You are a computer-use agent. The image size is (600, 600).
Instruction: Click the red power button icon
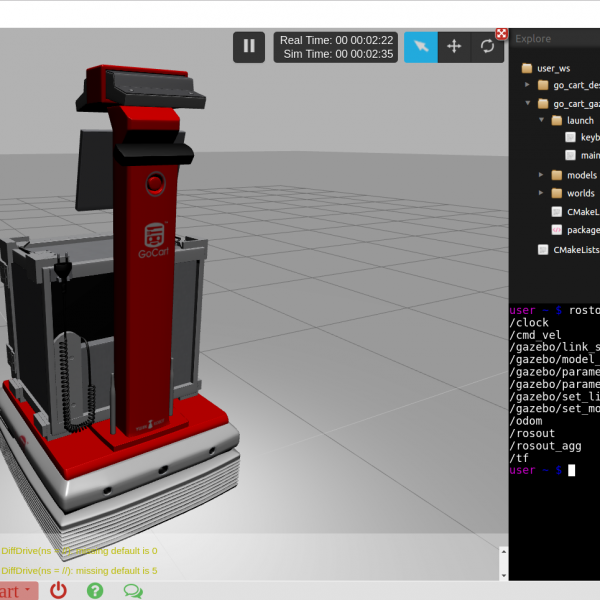click(58, 590)
